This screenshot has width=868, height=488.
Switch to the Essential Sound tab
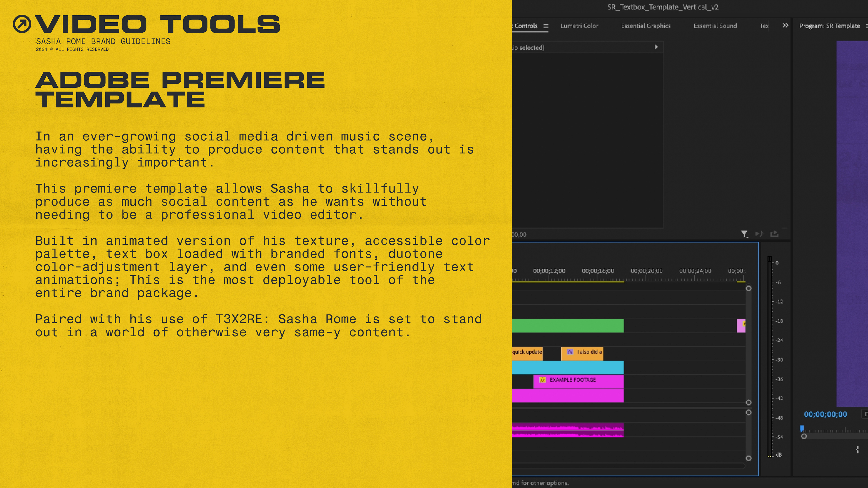pos(715,26)
